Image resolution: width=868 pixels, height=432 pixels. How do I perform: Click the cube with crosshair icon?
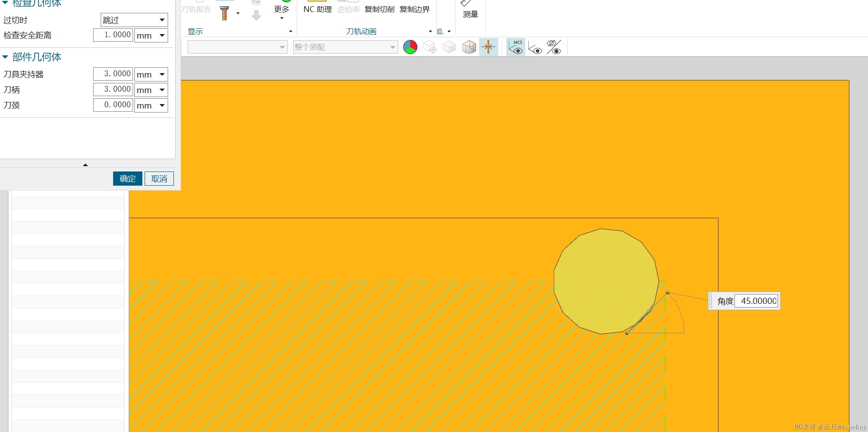430,47
